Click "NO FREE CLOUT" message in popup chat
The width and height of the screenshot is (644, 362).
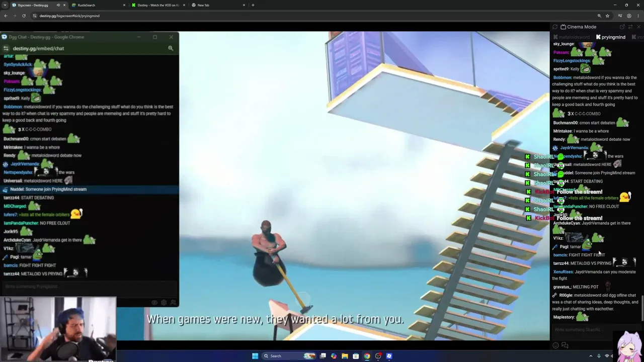pyautogui.click(x=54, y=223)
